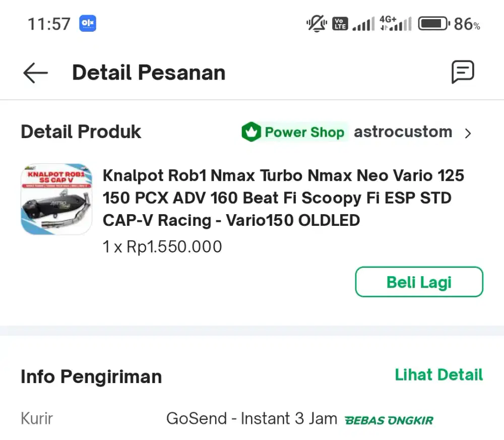Tap the OLX notification icon in status bar

click(x=88, y=24)
